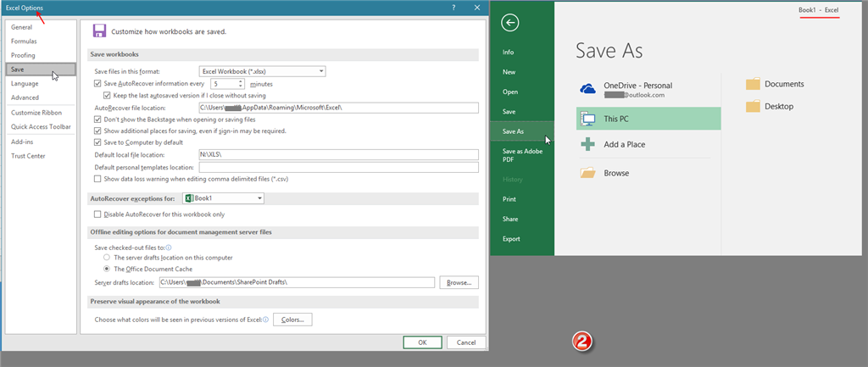The height and width of the screenshot is (367, 868).
Task: Open the Desktop folder icon
Action: click(753, 106)
